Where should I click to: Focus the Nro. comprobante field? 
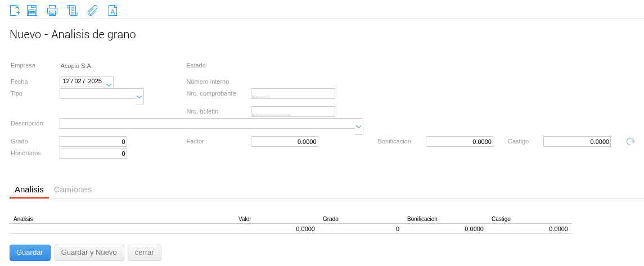tap(292, 94)
